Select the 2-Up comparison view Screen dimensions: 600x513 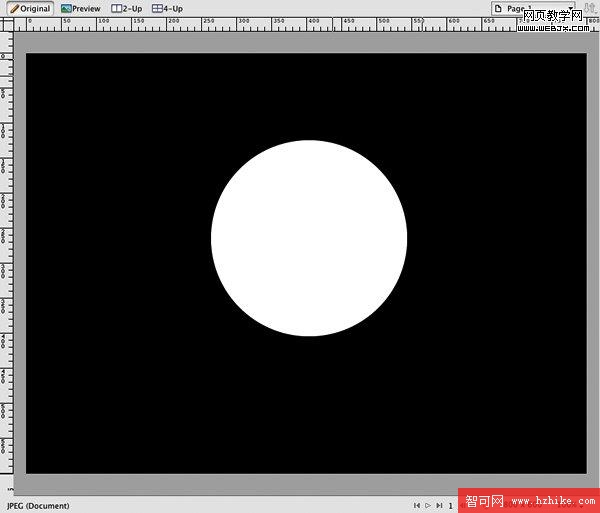coord(127,8)
